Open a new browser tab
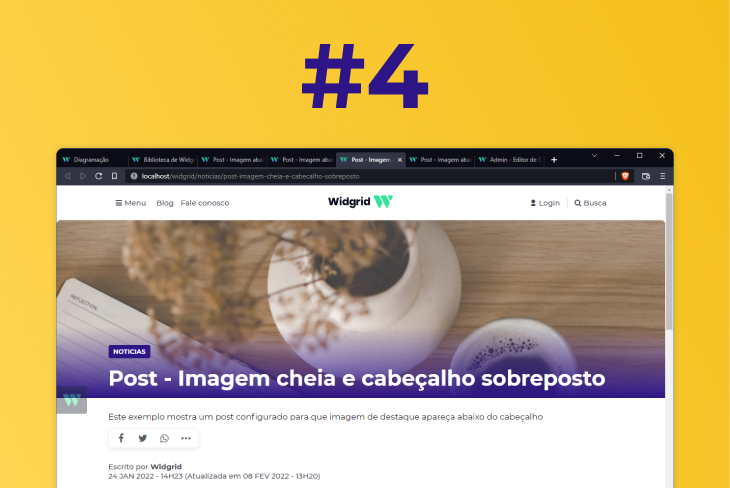This screenshot has height=488, width=730. [x=554, y=160]
